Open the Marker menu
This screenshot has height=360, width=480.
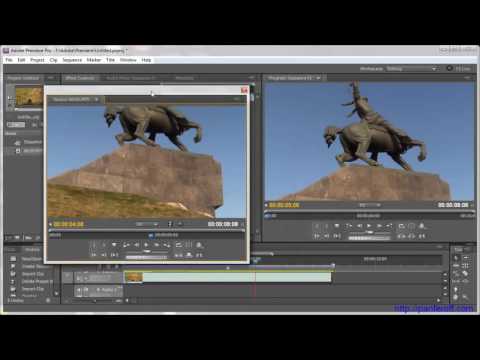click(94, 60)
